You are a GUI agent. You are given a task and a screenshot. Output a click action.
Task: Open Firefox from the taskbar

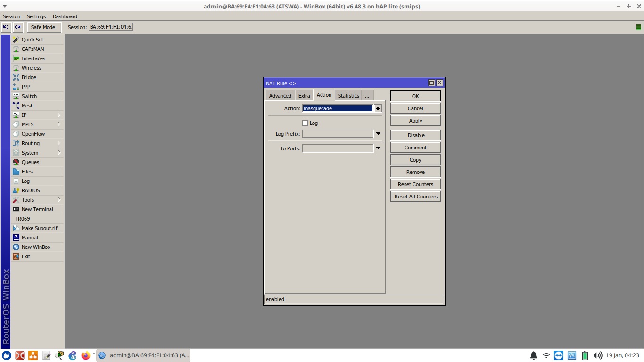(85, 355)
